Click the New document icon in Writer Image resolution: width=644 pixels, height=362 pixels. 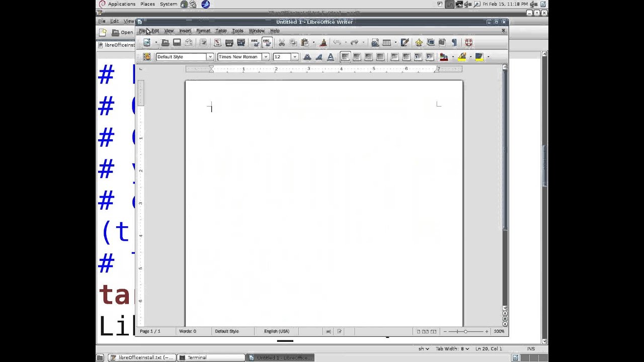(x=147, y=42)
